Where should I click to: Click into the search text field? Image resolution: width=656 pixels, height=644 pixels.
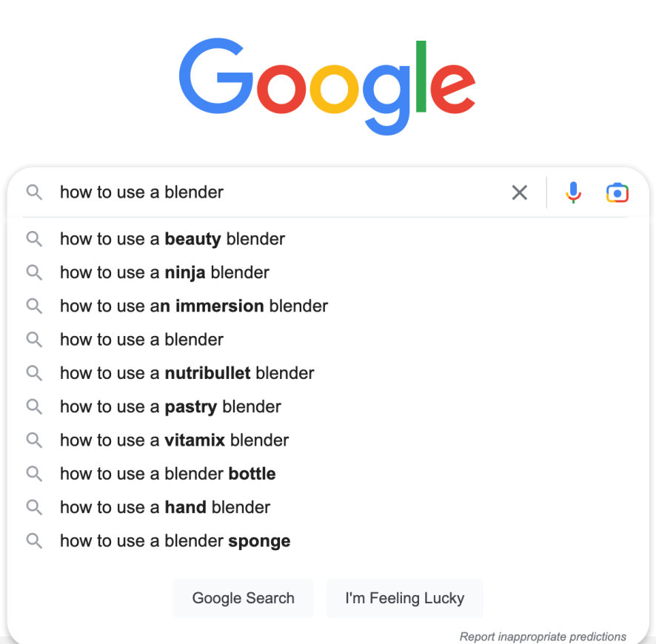point(281,192)
